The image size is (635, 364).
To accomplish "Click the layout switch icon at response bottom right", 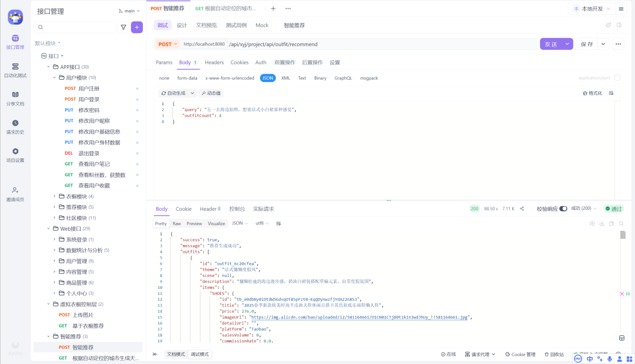I will click(x=621, y=338).
